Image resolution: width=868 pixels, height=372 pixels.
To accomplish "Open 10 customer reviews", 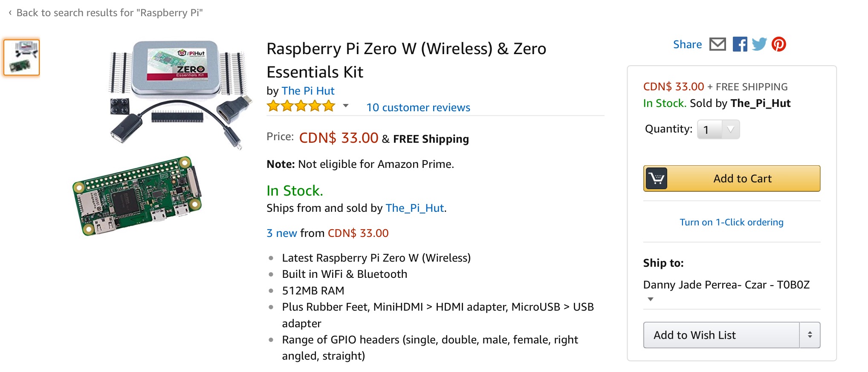I will 418,107.
